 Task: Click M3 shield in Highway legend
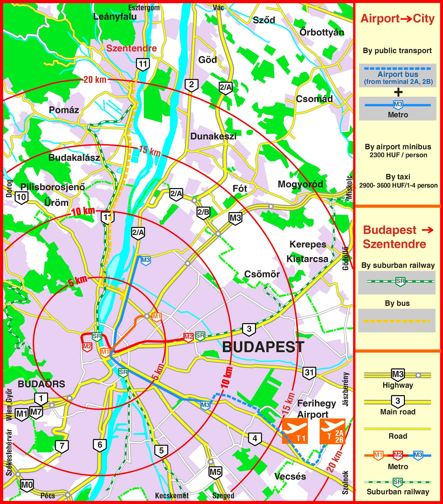click(x=398, y=375)
